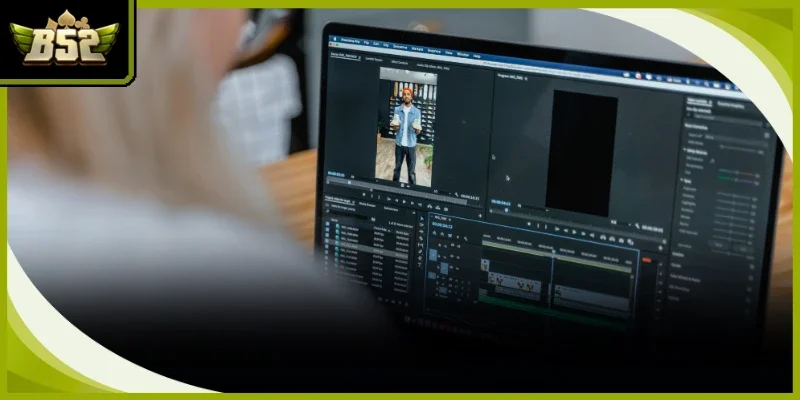Select the Hand tool
Screen dimensions: 800x400
(x=420, y=258)
